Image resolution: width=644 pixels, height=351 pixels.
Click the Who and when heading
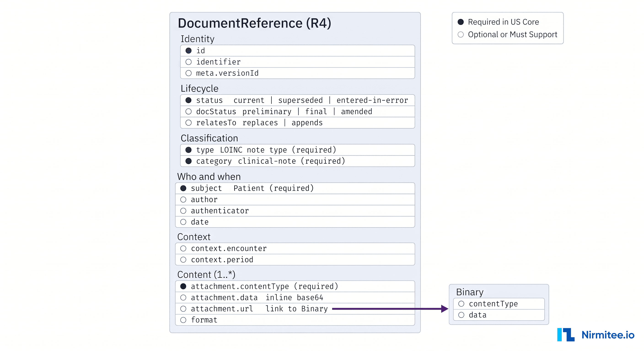pyautogui.click(x=209, y=177)
